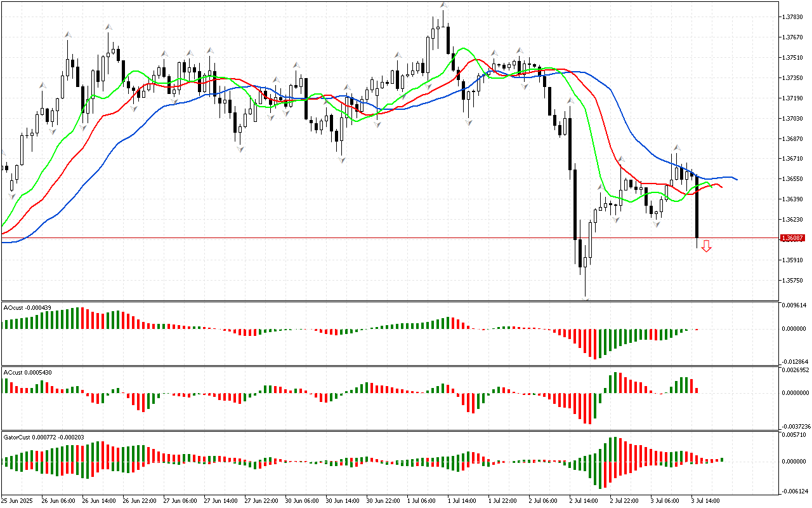Select the up fractal above 26 Jun 14:00 high

point(108,27)
